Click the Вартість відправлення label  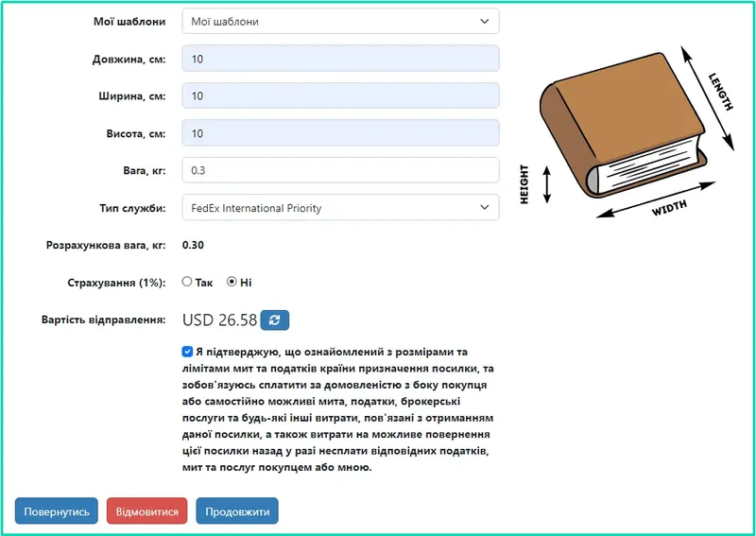(x=104, y=320)
